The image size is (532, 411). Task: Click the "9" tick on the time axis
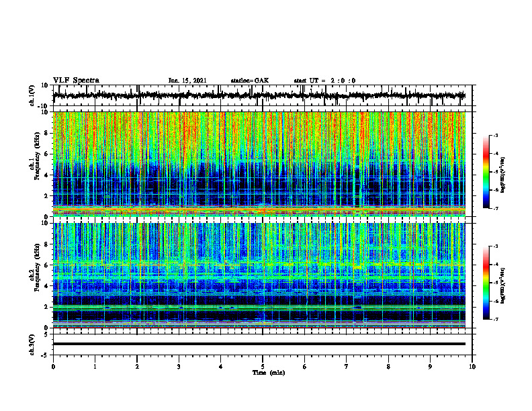tap(430, 367)
